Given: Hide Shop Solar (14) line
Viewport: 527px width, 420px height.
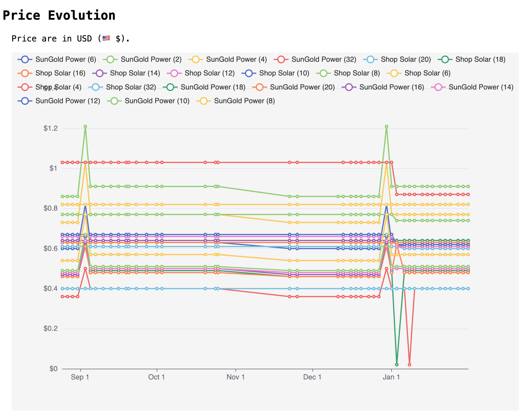Looking at the screenshot, I should 126,73.
